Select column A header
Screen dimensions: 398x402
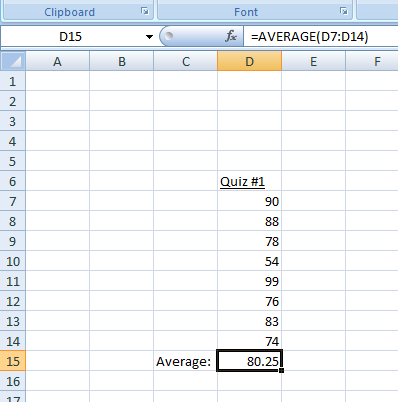click(57, 61)
